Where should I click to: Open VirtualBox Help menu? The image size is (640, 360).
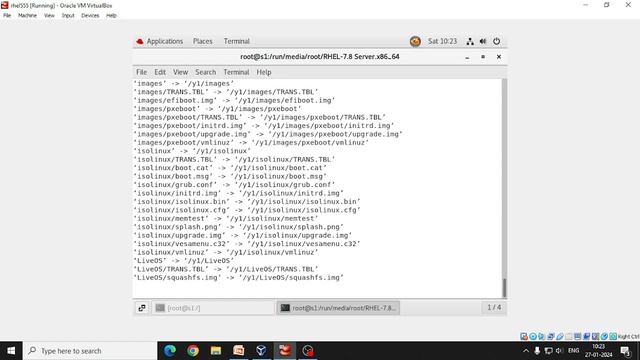(x=111, y=16)
